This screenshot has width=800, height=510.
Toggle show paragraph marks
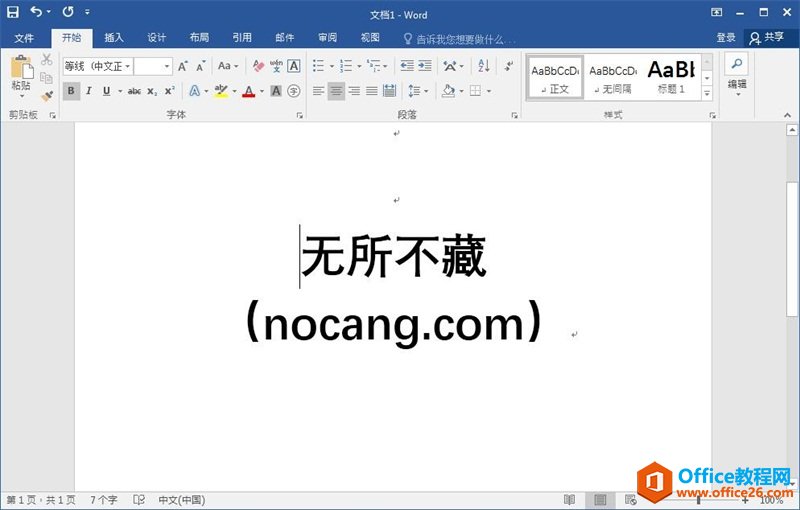(509, 66)
